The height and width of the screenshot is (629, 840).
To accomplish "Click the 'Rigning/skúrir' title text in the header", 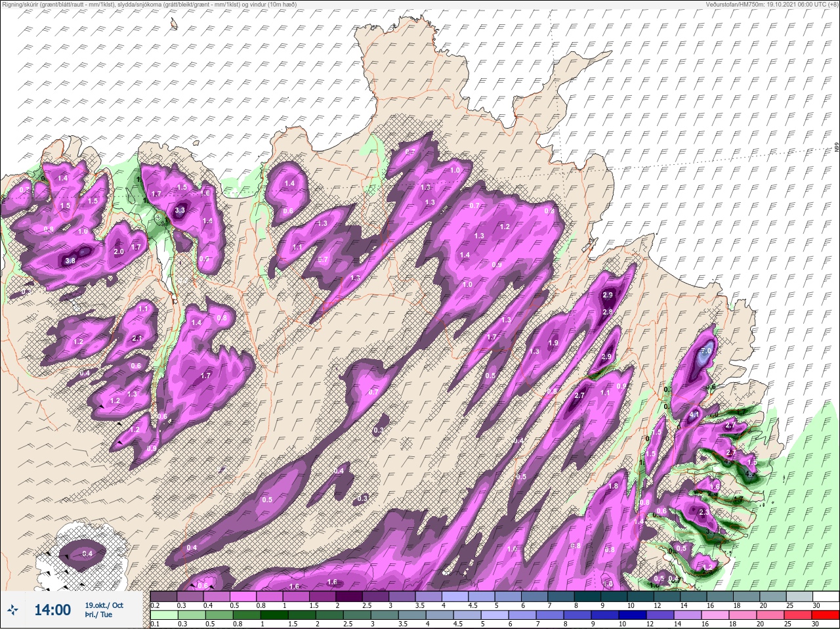I will pos(22,4).
